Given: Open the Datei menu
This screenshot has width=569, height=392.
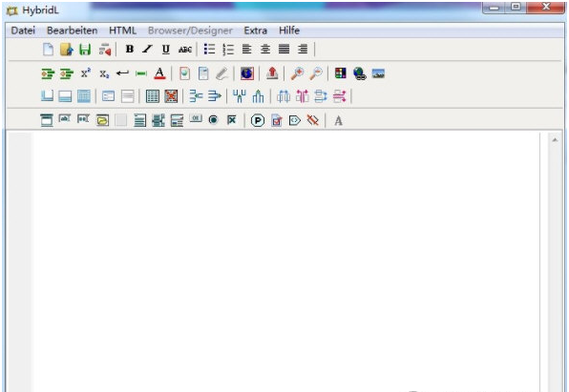Looking at the screenshot, I should click(x=23, y=31).
